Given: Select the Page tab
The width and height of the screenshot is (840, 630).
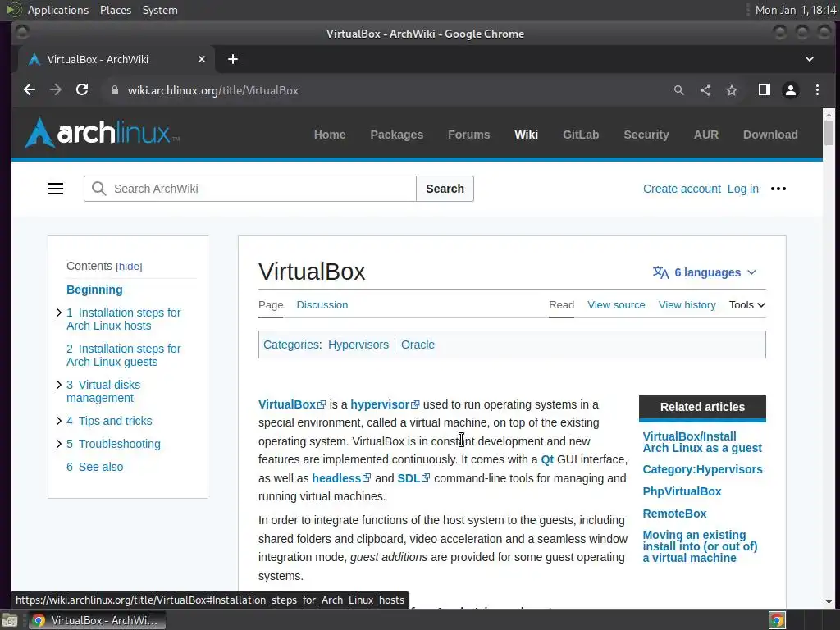Looking at the screenshot, I should click(x=271, y=305).
